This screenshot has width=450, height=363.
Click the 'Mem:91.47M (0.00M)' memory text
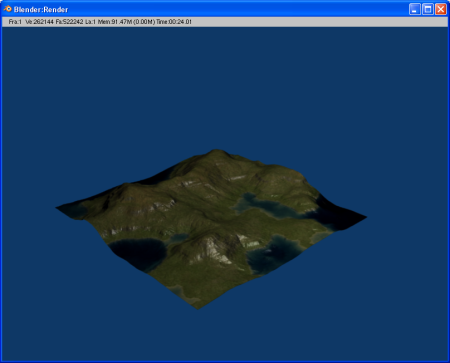click(x=126, y=22)
